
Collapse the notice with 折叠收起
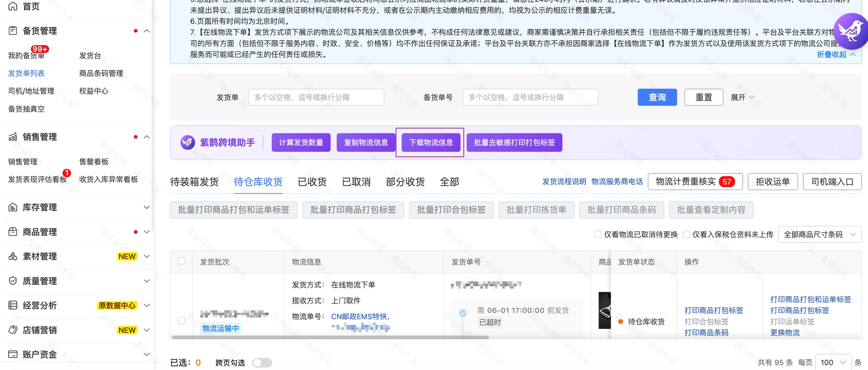836,54
